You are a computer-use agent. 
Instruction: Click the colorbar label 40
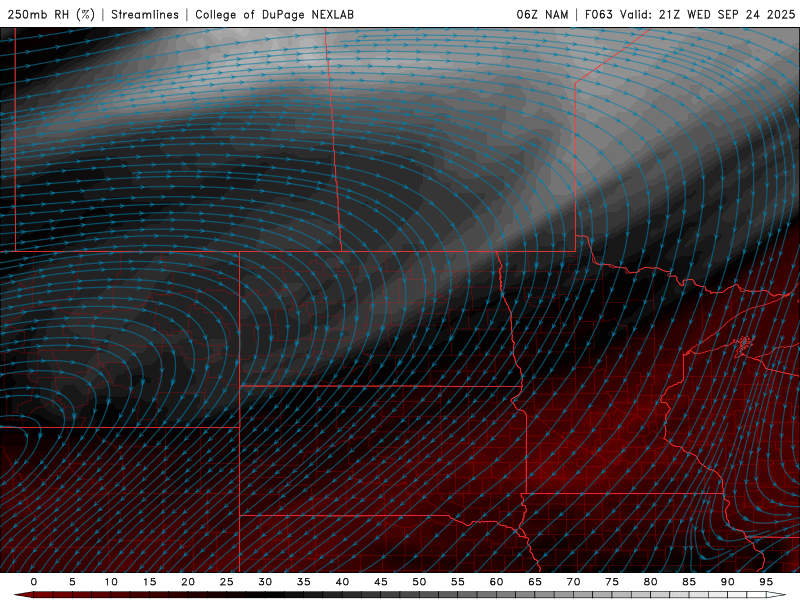click(342, 582)
